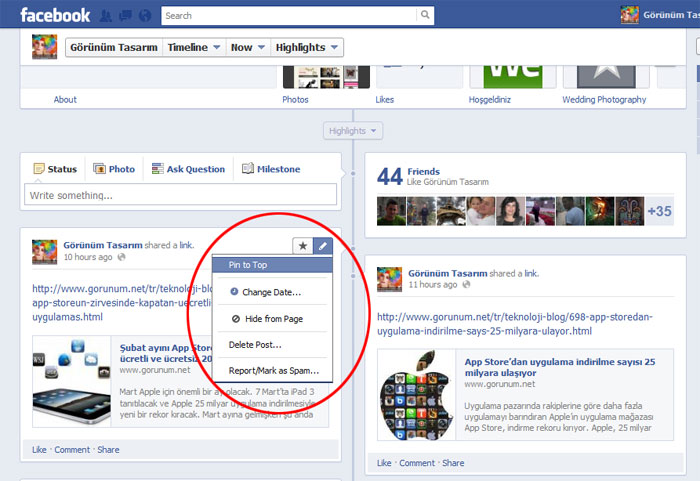This screenshot has width=700, height=481.
Task: Expand the Timeline dropdown
Action: (x=194, y=47)
